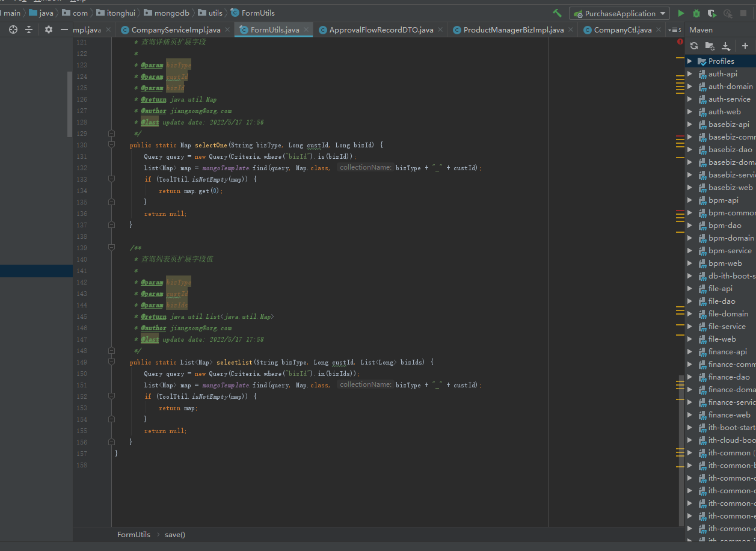Fold selectOne method at line 130
Viewport: 756px width, 551px height.
click(111, 145)
